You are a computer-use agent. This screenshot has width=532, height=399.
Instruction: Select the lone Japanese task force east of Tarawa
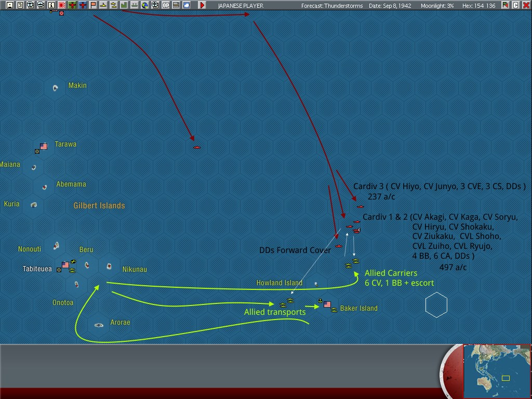[x=197, y=147]
